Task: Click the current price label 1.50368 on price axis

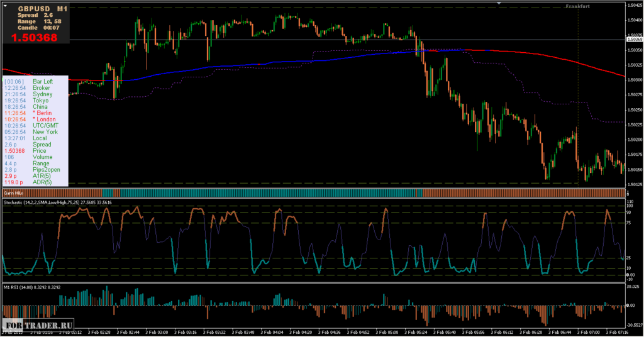Action: pyautogui.click(x=634, y=39)
